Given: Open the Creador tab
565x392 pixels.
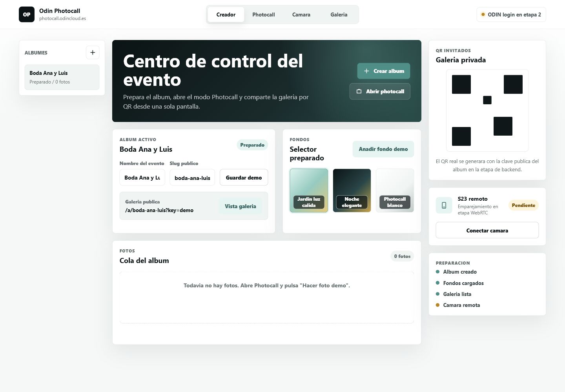Looking at the screenshot, I should click(x=226, y=15).
